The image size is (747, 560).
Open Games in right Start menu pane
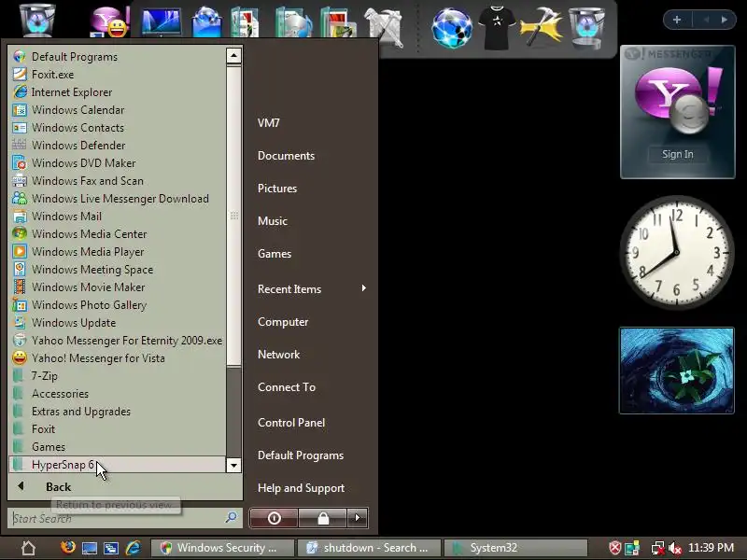(275, 254)
